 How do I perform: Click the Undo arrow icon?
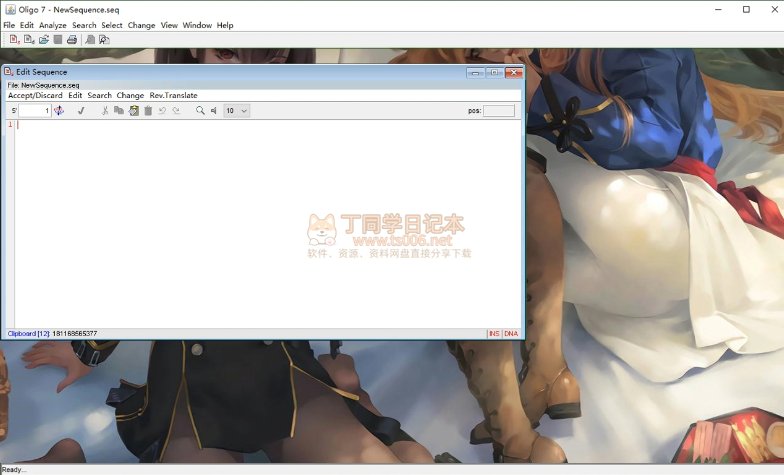tap(162, 110)
